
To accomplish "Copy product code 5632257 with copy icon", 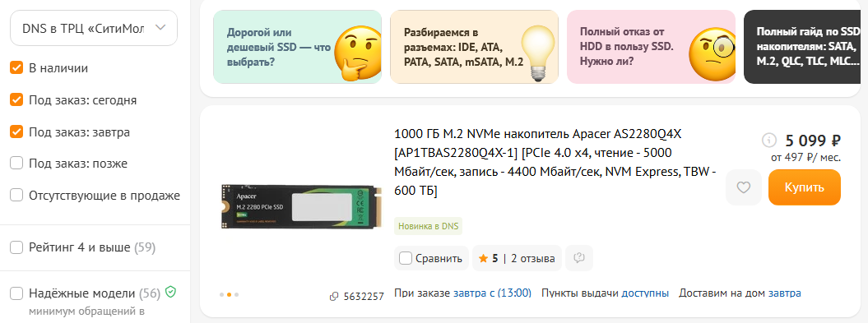I will 334,297.
